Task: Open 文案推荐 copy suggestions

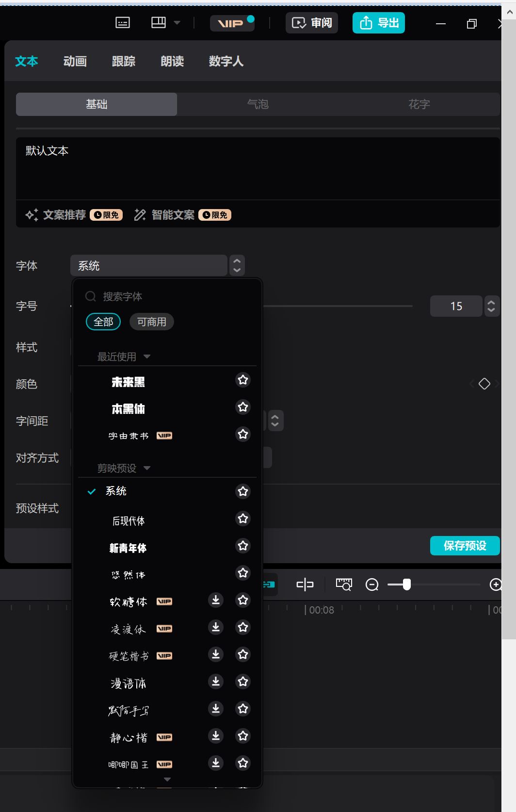Action: click(x=74, y=215)
